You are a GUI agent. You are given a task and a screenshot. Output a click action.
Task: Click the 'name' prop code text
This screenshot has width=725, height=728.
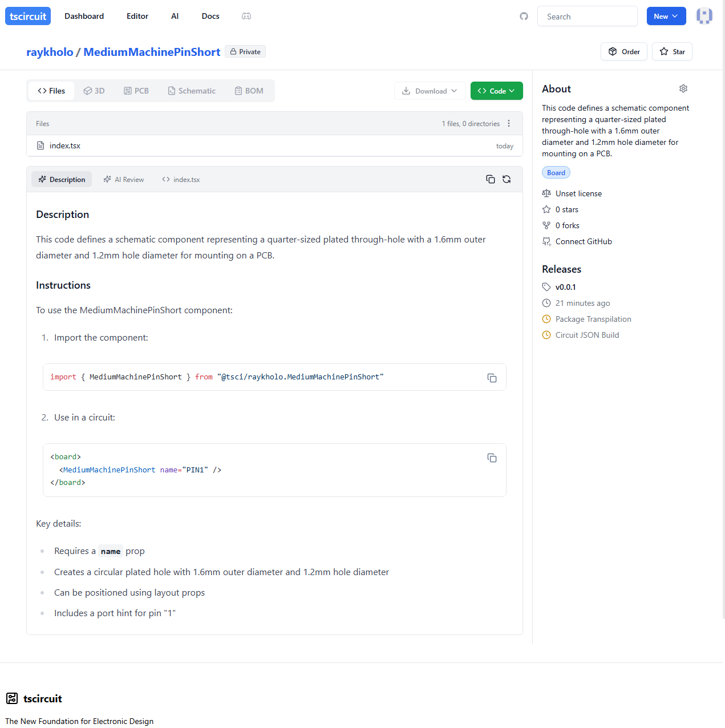point(111,551)
